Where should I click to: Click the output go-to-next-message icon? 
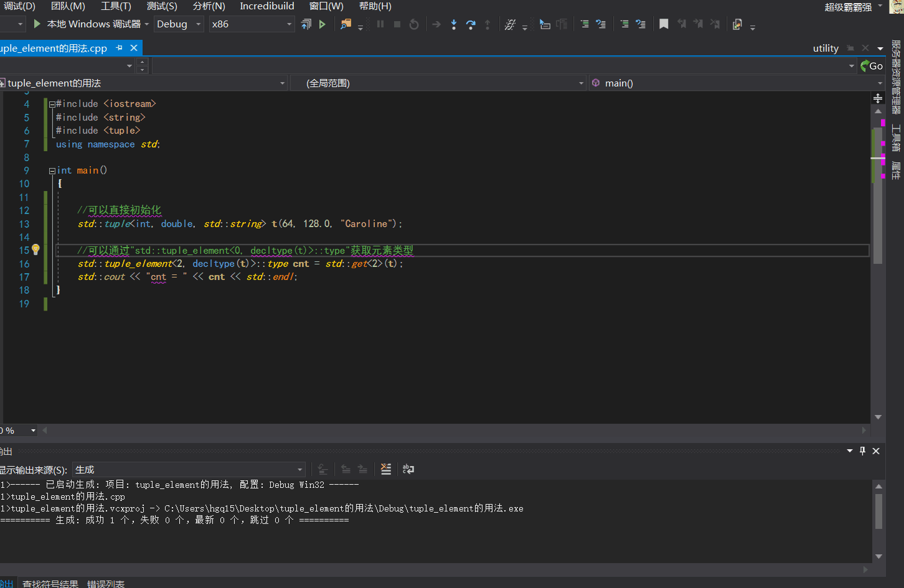click(x=362, y=469)
